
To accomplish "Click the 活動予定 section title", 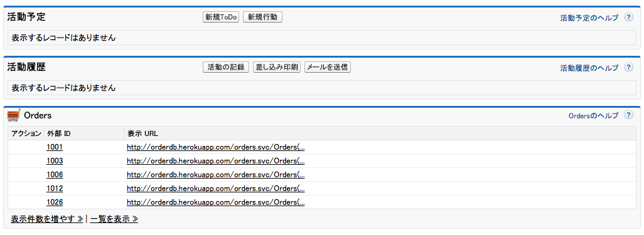I will coord(26,17).
